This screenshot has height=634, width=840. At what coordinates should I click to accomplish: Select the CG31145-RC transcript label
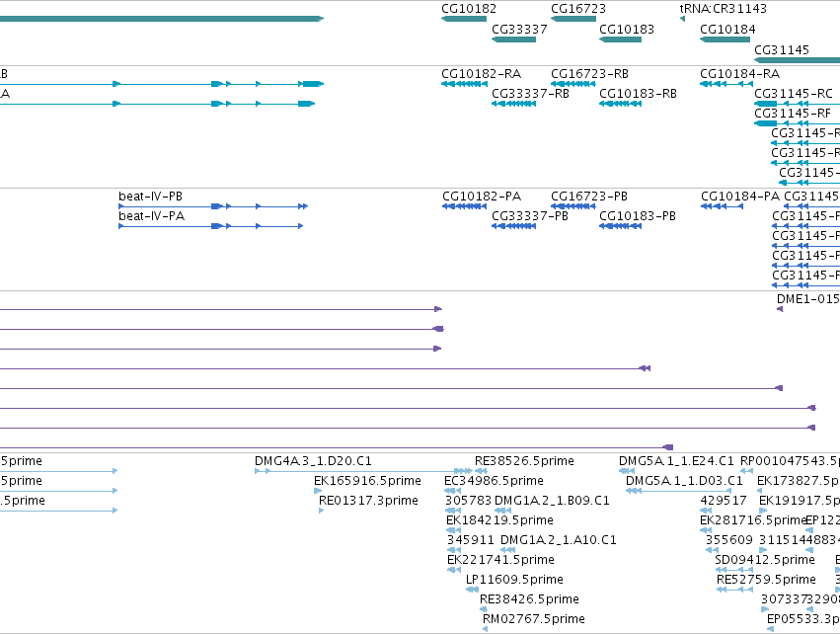point(794,94)
